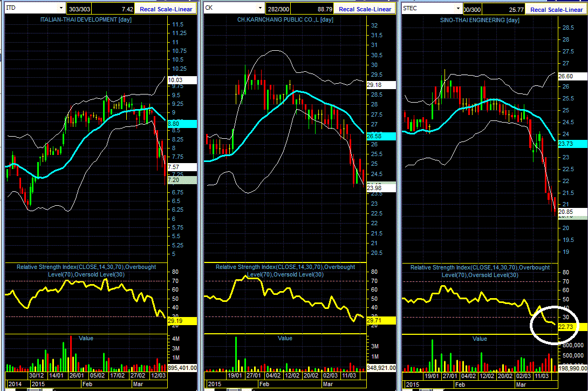
Task: Click the 12/03 date marker in ITD
Action: (158, 375)
